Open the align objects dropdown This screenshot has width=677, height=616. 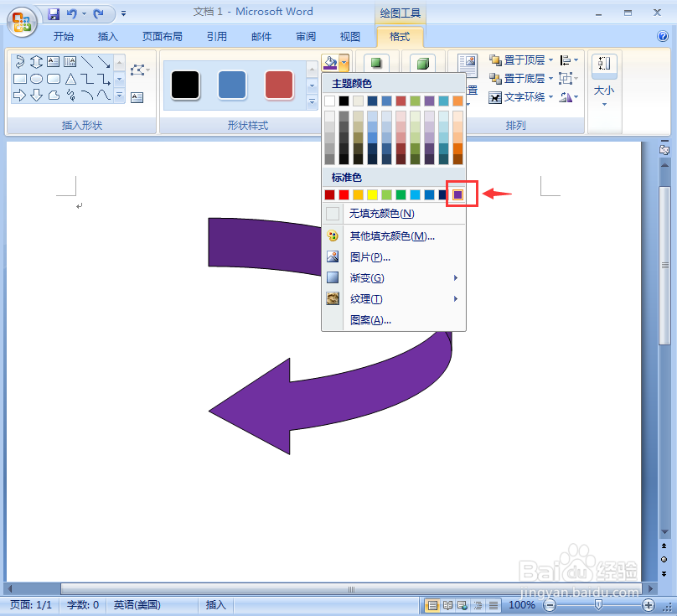569,60
